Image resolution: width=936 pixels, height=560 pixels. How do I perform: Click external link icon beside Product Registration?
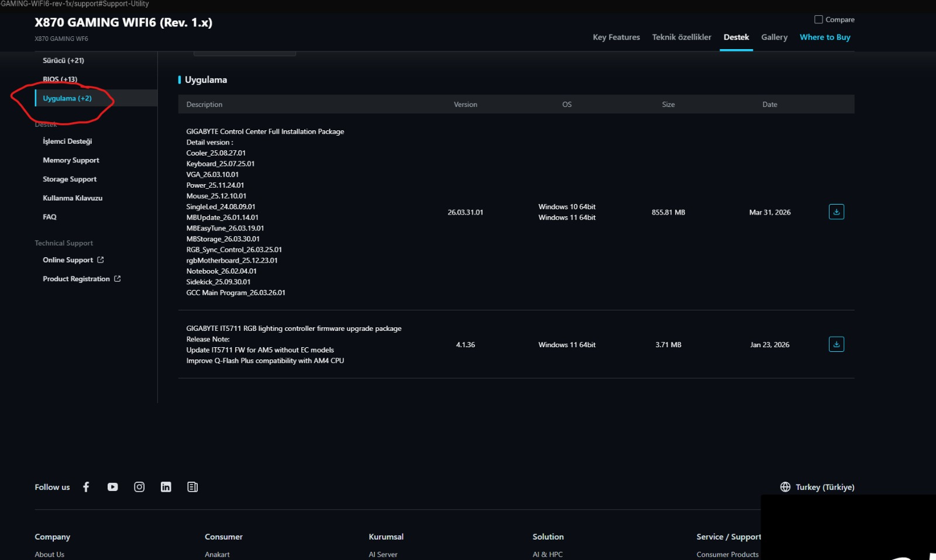tap(117, 279)
